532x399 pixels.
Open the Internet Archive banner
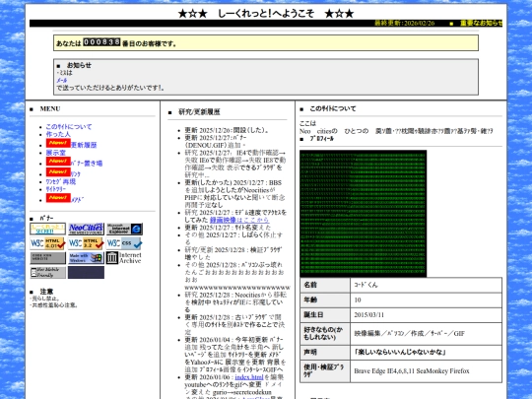[124, 258]
